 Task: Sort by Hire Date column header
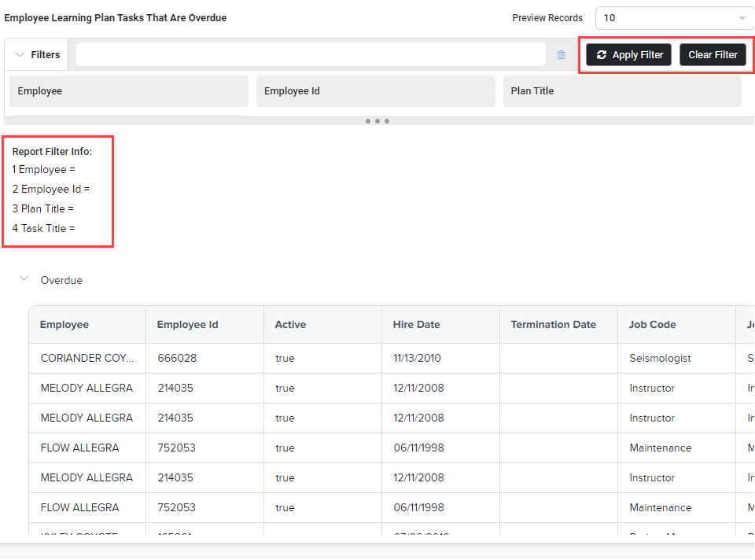440,325
